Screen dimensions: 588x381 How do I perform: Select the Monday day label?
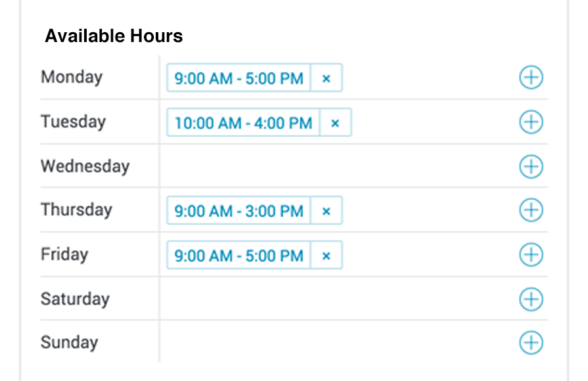pos(72,78)
